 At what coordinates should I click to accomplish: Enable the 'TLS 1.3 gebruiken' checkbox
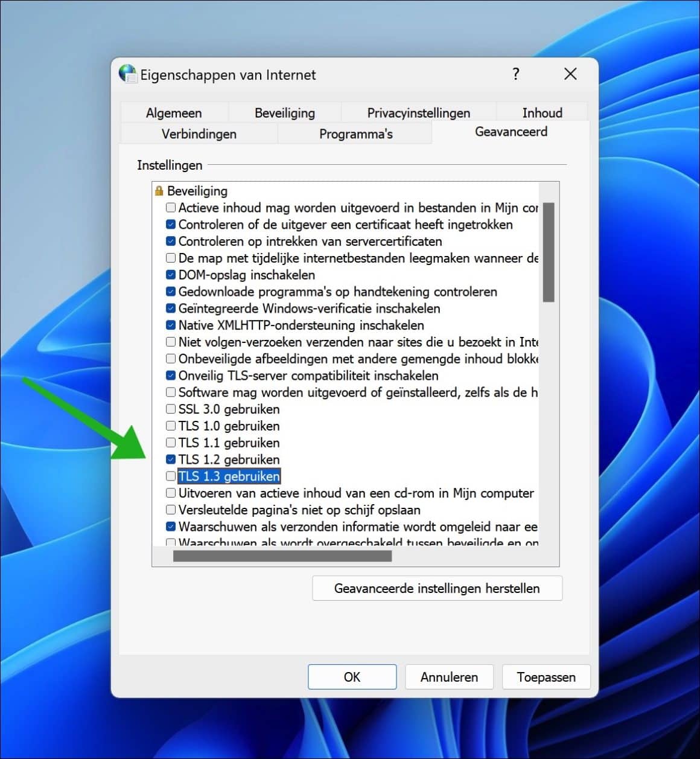[171, 476]
